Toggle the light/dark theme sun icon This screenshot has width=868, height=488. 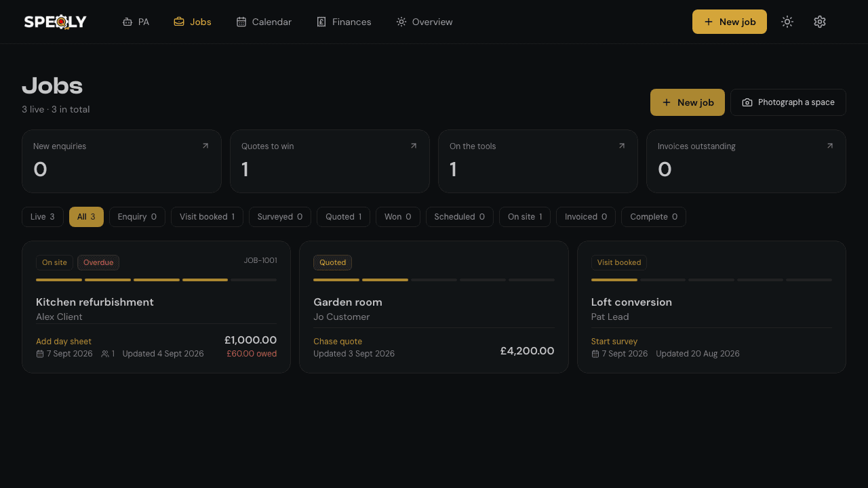point(787,22)
